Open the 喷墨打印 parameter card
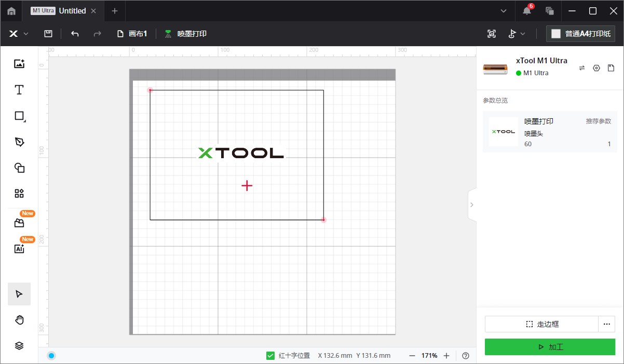Image resolution: width=624 pixels, height=364 pixels. (x=550, y=132)
